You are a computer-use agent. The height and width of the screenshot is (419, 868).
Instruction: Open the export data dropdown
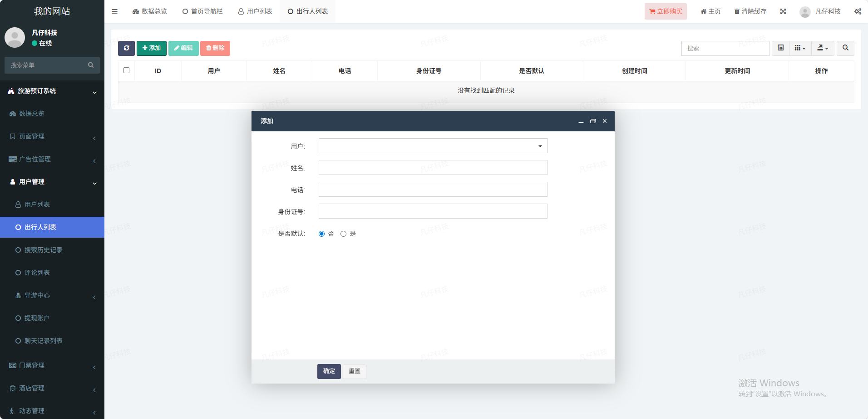coord(823,48)
